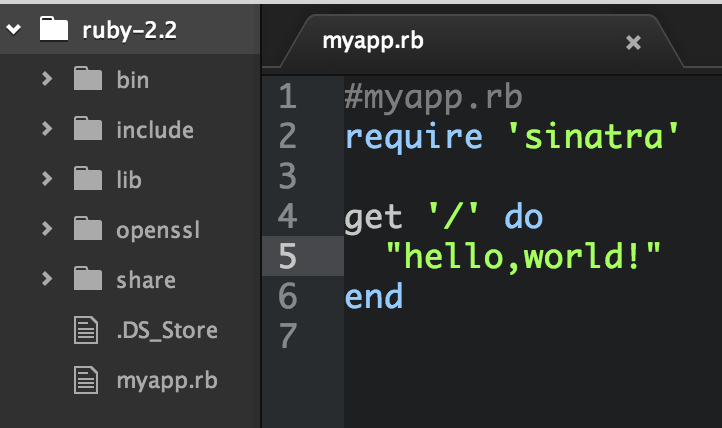The image size is (722, 428).
Task: Select line number 5 in the gutter
Action: [x=288, y=256]
